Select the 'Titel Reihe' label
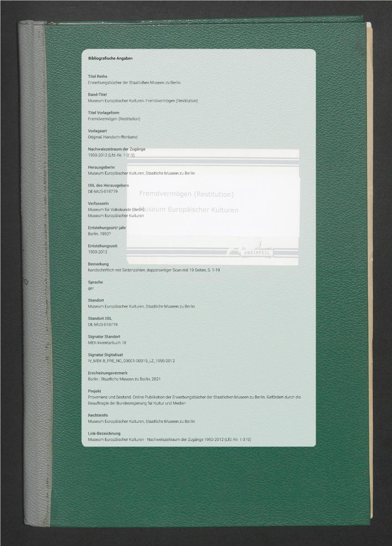The width and height of the screenshot is (392, 546). coord(97,76)
